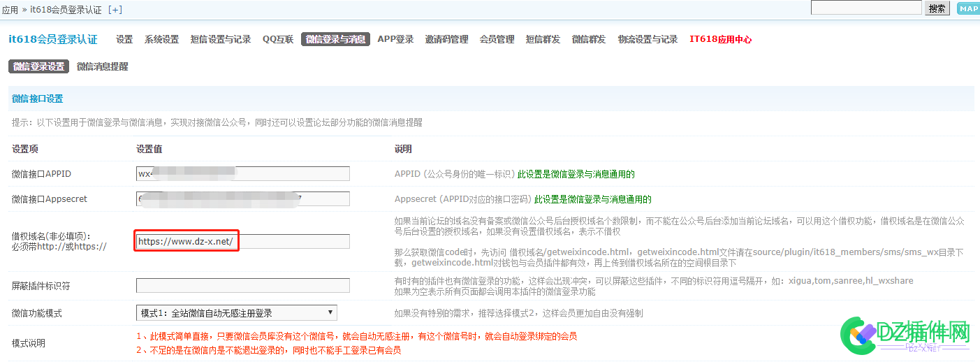
Task: Open the 微信功能模式 dropdown
Action: [236, 313]
